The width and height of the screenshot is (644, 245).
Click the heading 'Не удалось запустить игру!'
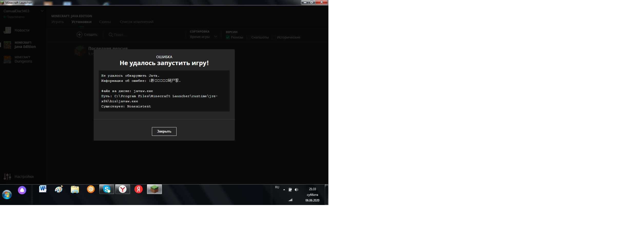tap(164, 63)
